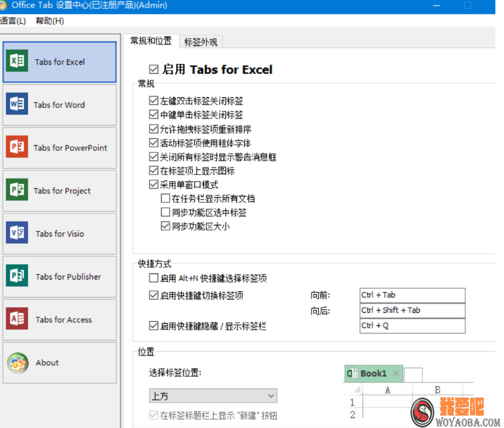The height and width of the screenshot is (428, 504).
Task: Toggle 启用快捷键切换标签项 checkbox
Action: click(x=154, y=295)
